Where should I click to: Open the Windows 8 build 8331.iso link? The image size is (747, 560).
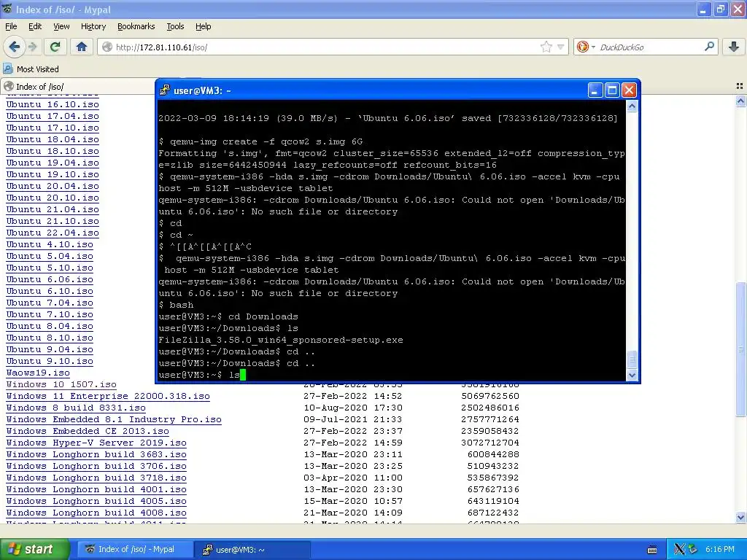[76, 408]
